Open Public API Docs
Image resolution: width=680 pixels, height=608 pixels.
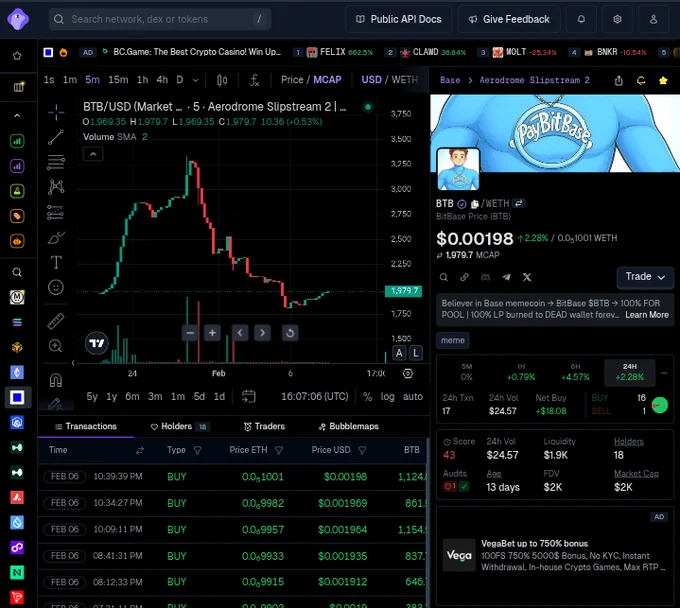(399, 19)
